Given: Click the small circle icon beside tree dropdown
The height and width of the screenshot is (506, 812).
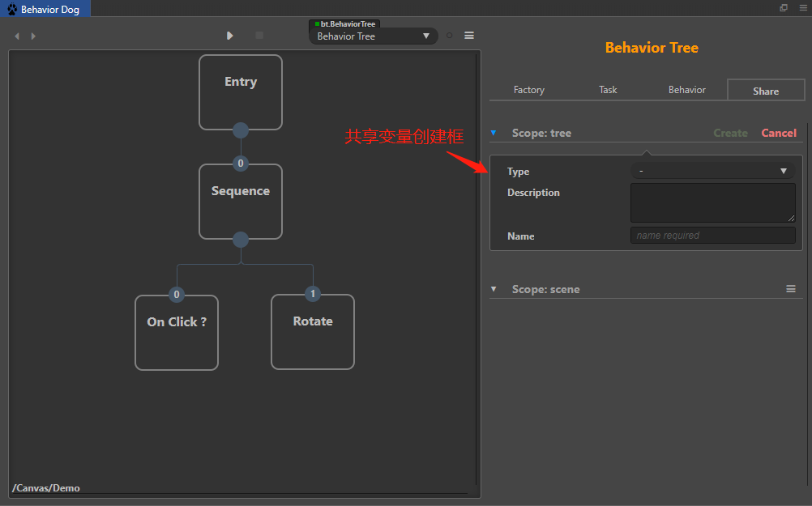Looking at the screenshot, I should tap(450, 35).
